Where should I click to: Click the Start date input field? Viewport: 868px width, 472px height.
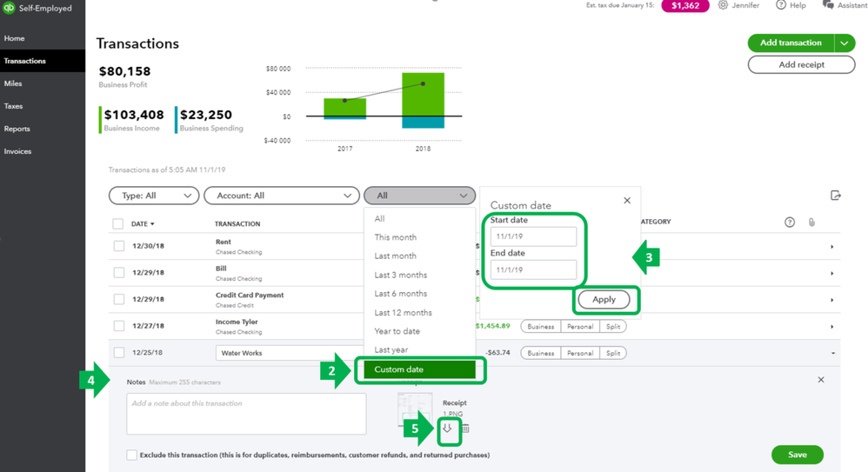coord(534,236)
